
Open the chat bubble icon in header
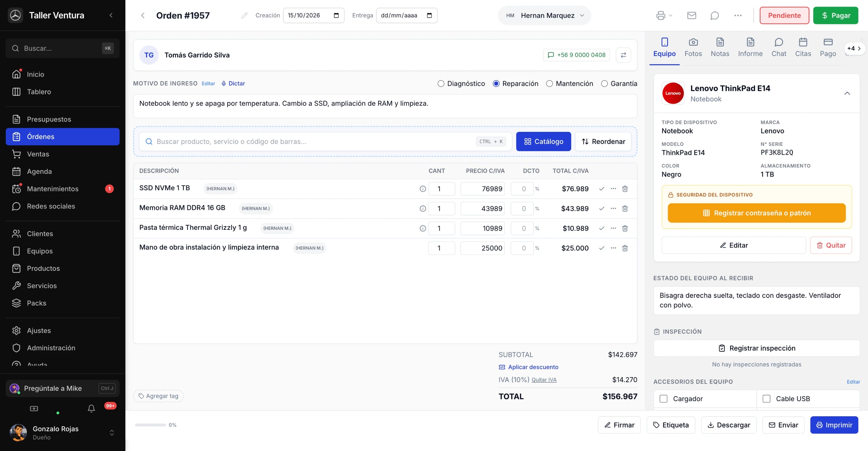tap(714, 16)
